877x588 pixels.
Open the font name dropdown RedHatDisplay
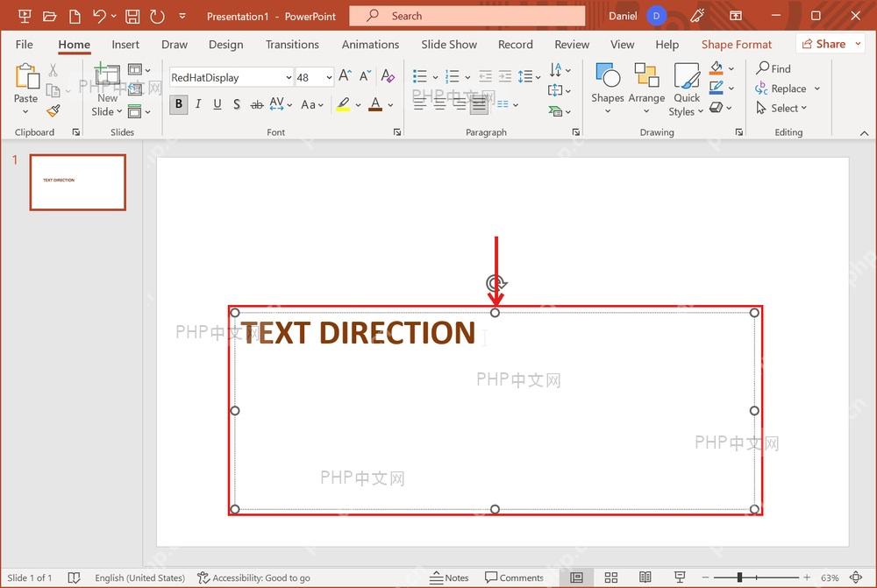(x=289, y=77)
